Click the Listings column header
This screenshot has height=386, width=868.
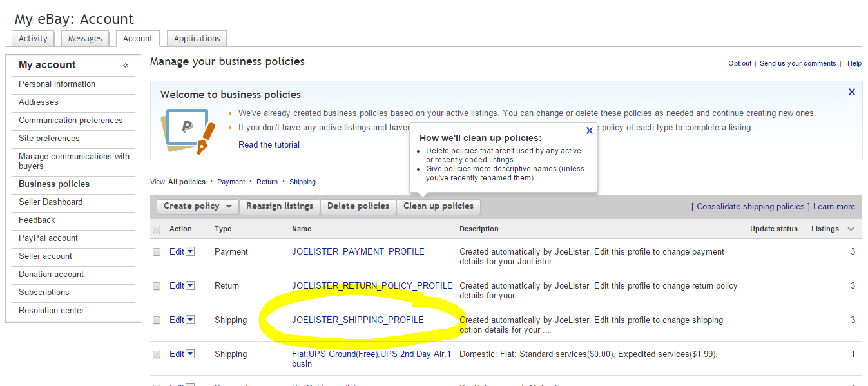pyautogui.click(x=825, y=229)
